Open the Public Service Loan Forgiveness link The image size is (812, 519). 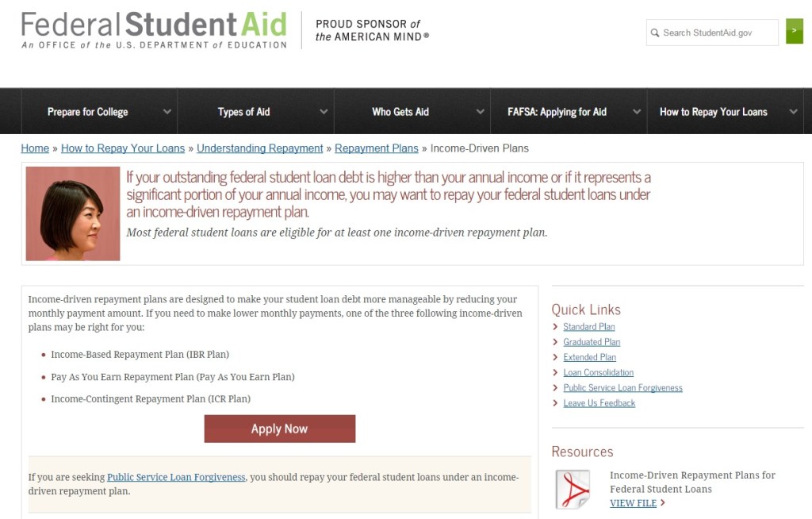[175, 477]
